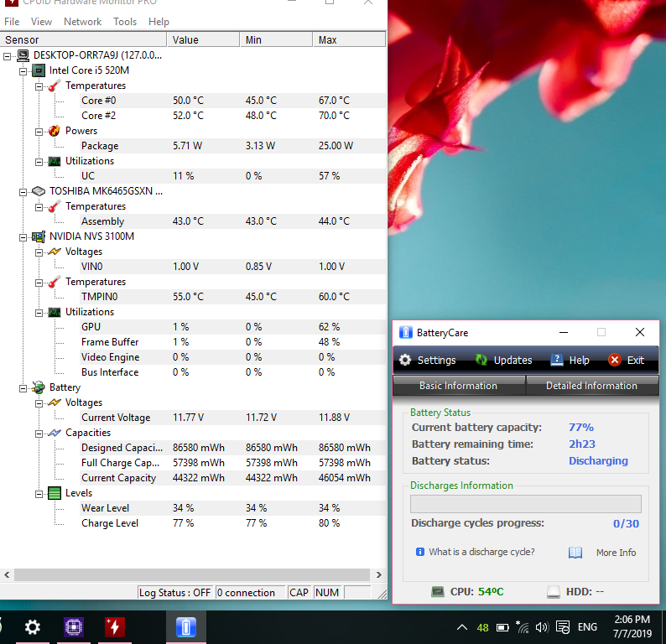Open the BatteryCare Help icon
This screenshot has width=666, height=644.
coord(557,360)
